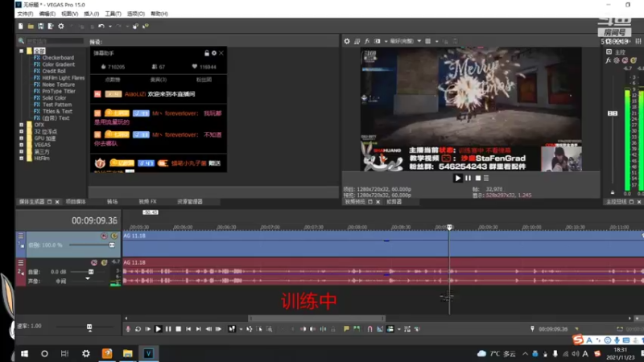Open the Options (O) menu
The height and width of the screenshot is (362, 644).
pos(135,14)
